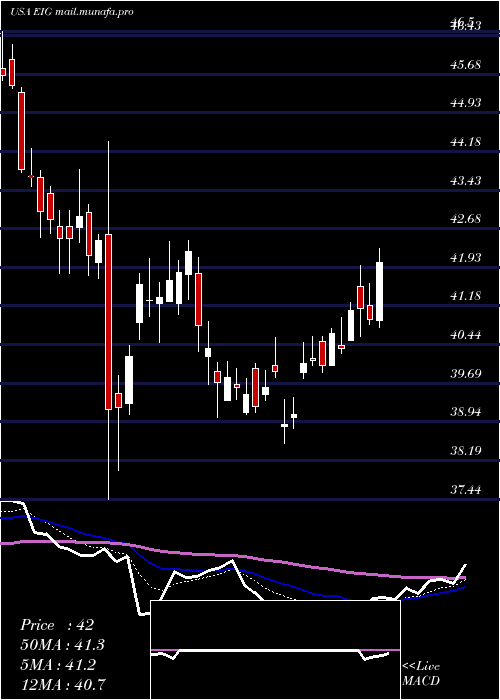Click the 'Price : 42' readout
Image resolution: width=500 pixels, height=700 pixels.
coord(57,625)
